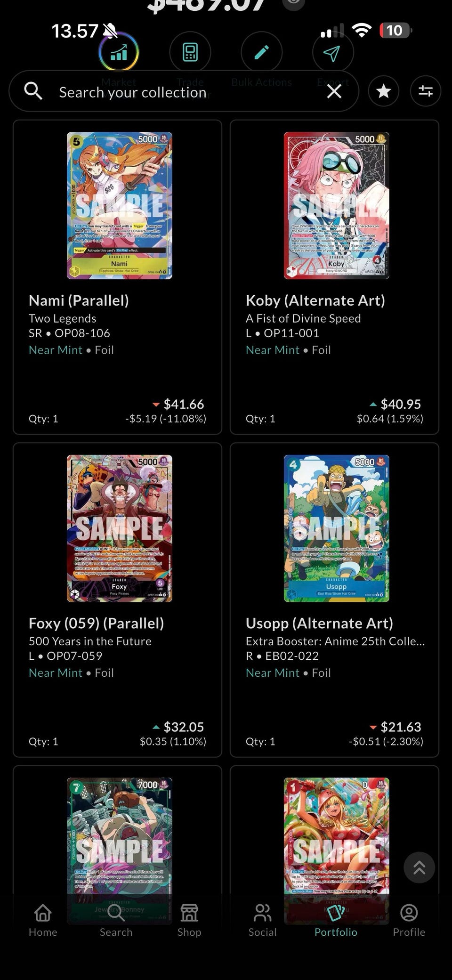The width and height of the screenshot is (452, 980).
Task: Switch to the Search tab
Action: pos(116,920)
